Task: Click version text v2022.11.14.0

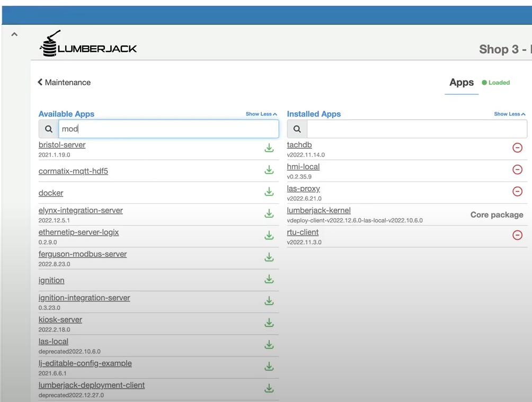Action: (306, 155)
